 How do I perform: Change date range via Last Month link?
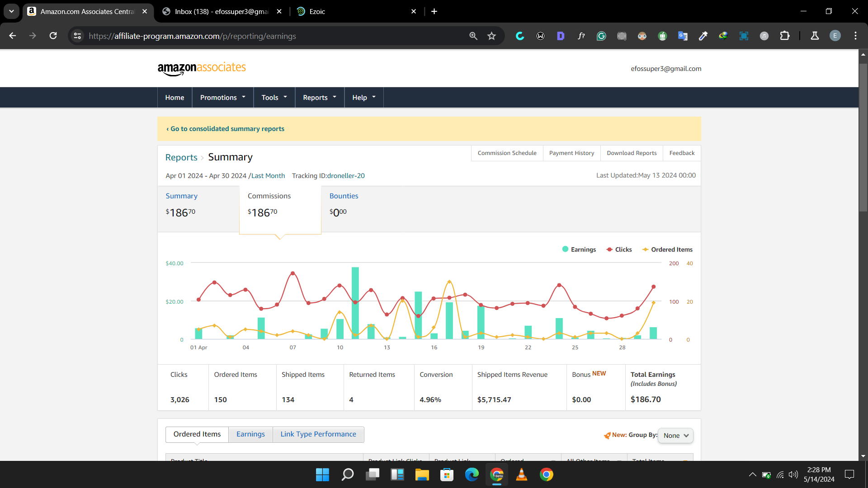(x=268, y=176)
